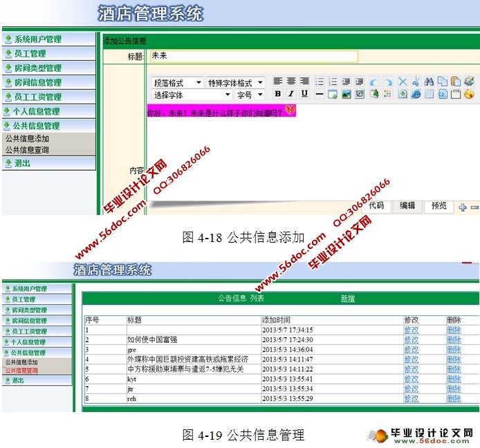Insert an emoticon with the smiley icon
The height and width of the screenshot is (448, 480).
pyautogui.click(x=469, y=94)
